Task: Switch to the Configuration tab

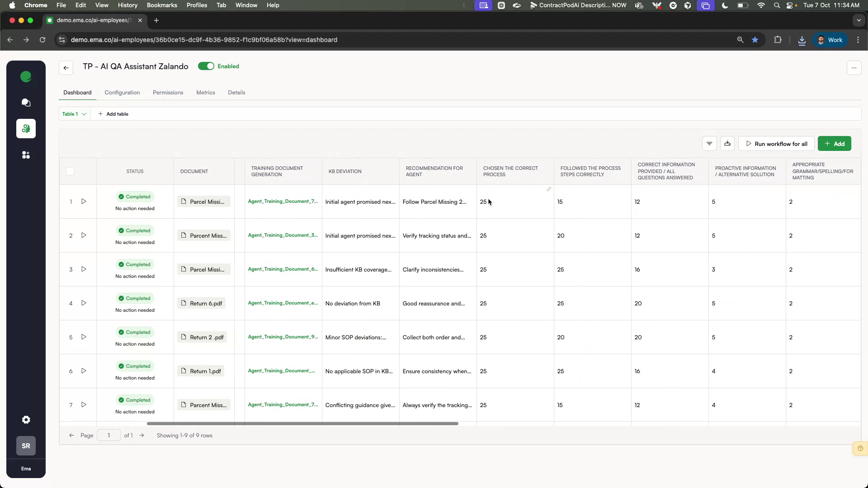Action: [x=122, y=92]
